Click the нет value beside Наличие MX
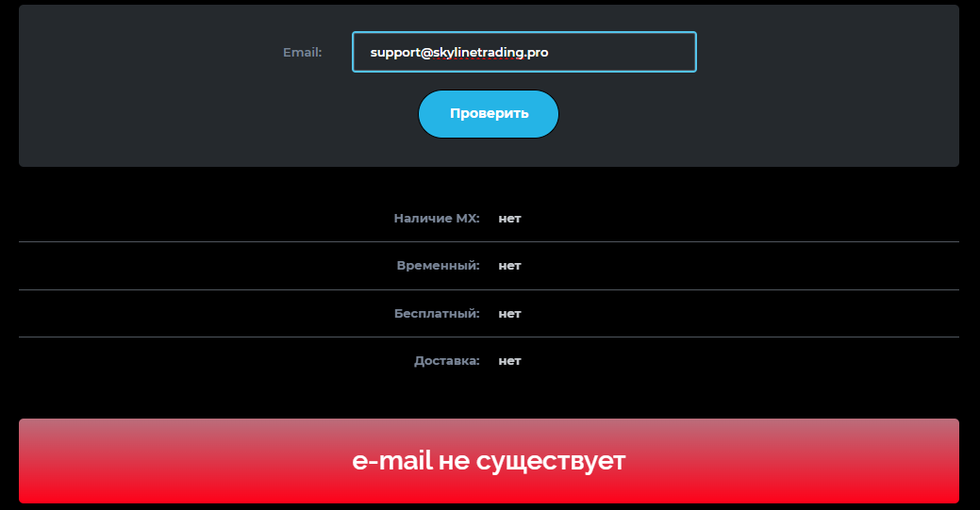The image size is (980, 510). click(x=509, y=219)
